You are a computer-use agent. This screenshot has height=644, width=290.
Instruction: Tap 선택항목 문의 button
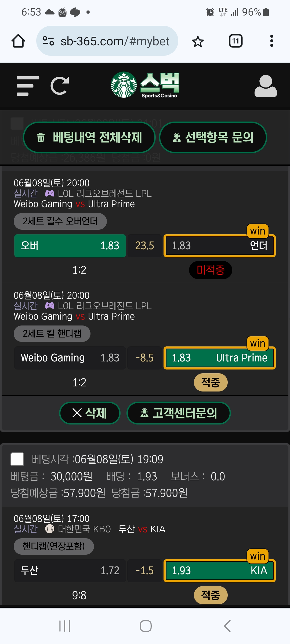click(213, 137)
